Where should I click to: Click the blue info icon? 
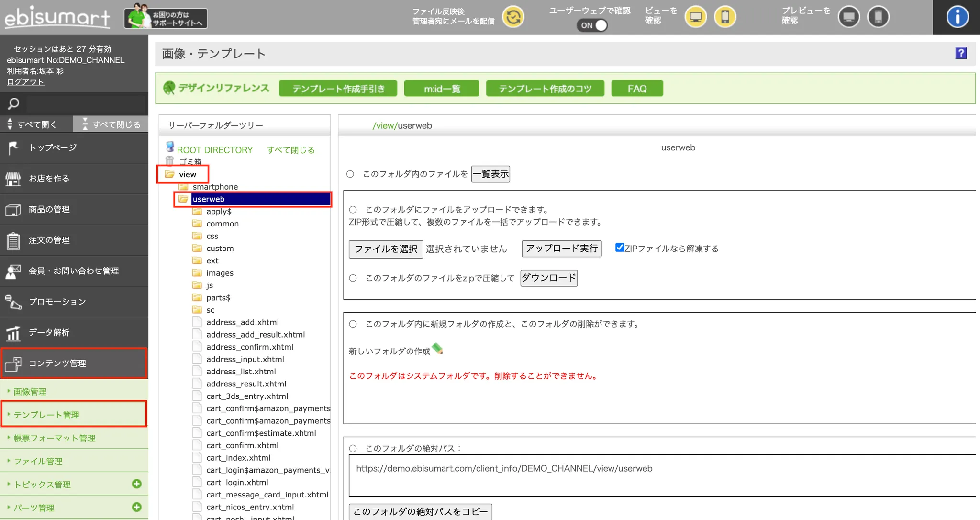pyautogui.click(x=957, y=17)
